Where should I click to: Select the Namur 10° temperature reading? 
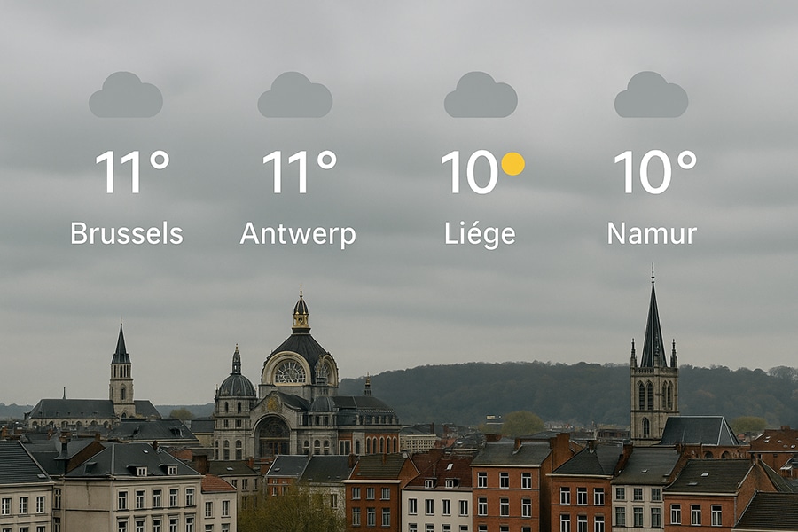[655, 171]
